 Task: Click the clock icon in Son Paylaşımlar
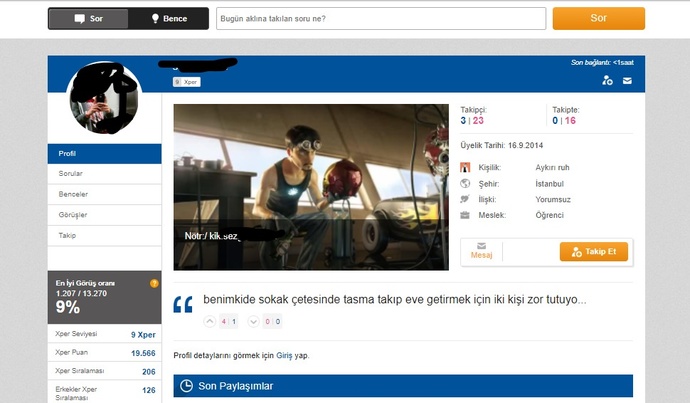click(x=186, y=386)
